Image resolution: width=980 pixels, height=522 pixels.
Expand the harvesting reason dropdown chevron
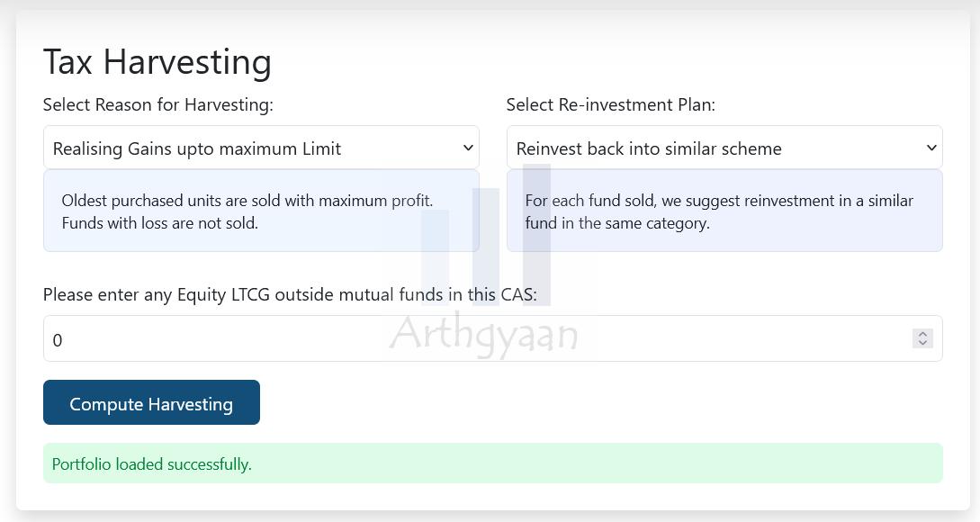coord(469,148)
